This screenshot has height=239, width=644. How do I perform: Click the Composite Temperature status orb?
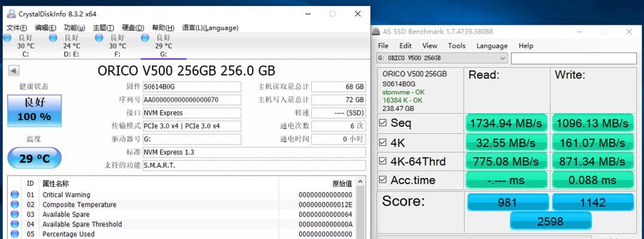click(x=15, y=204)
